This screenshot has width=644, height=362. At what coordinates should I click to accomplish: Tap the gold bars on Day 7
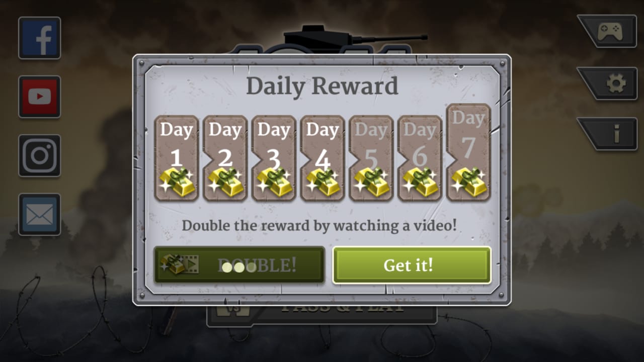click(x=468, y=182)
